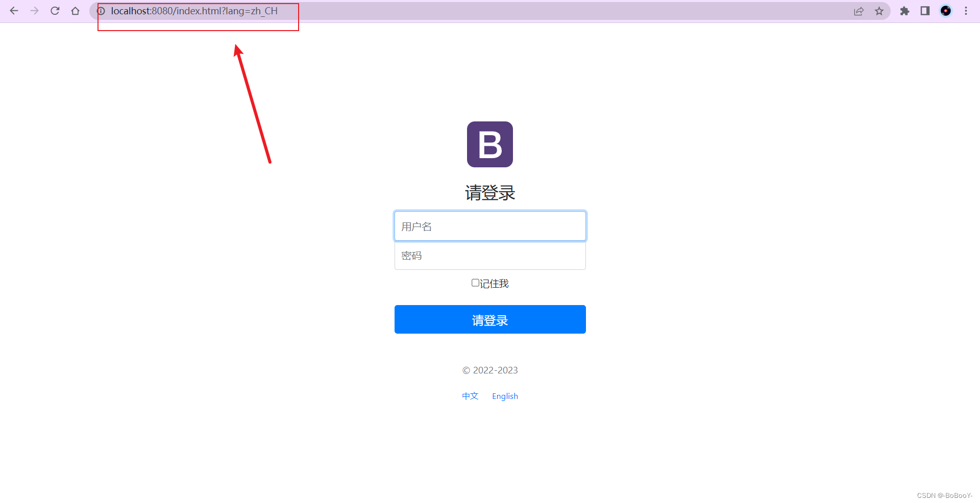The height and width of the screenshot is (503, 980).
Task: Share this page via the address bar icon
Action: 859,11
